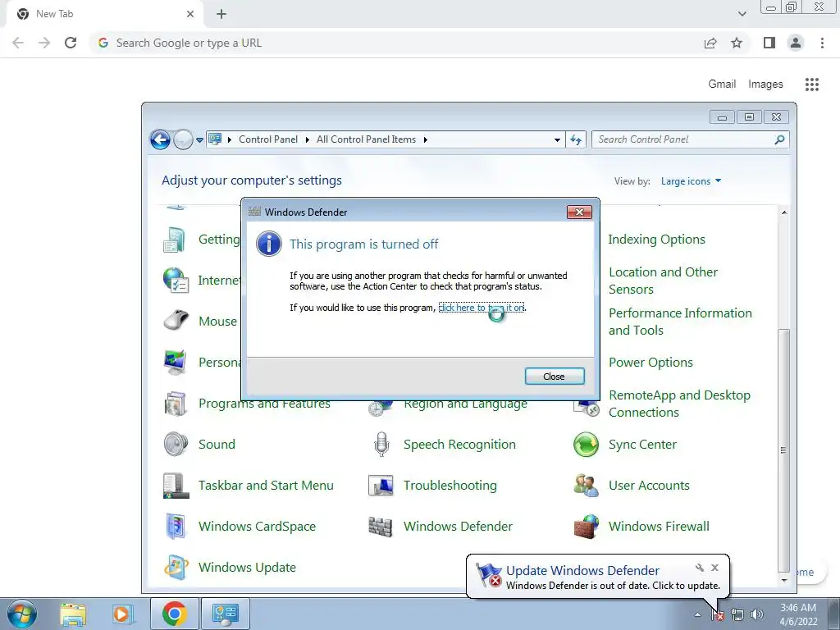Viewport: 840px width, 630px height.
Task: Click the Control Panel scrollbar down arrow
Action: click(x=783, y=580)
